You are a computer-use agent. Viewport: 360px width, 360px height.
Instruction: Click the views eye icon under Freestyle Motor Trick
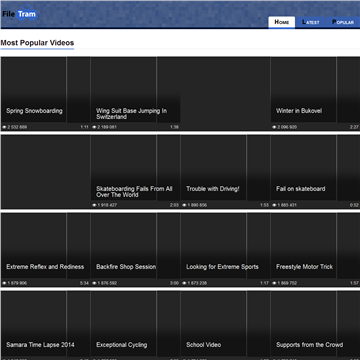click(x=274, y=283)
